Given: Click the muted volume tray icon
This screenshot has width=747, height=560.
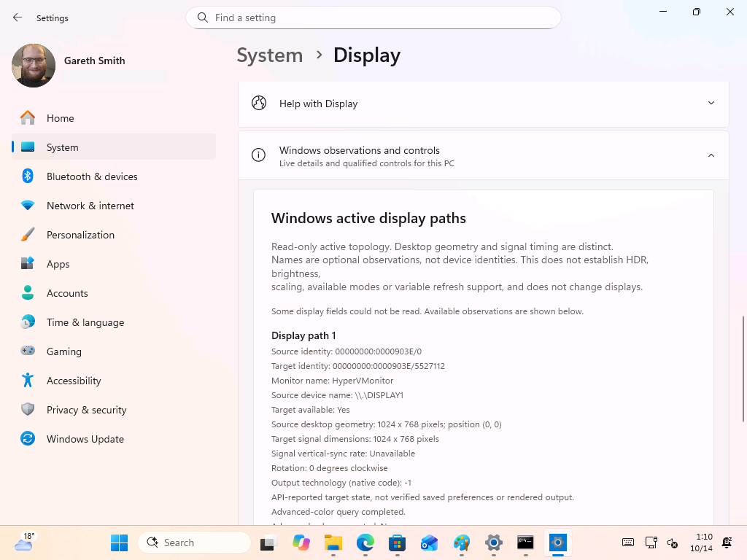Looking at the screenshot, I should tap(672, 542).
